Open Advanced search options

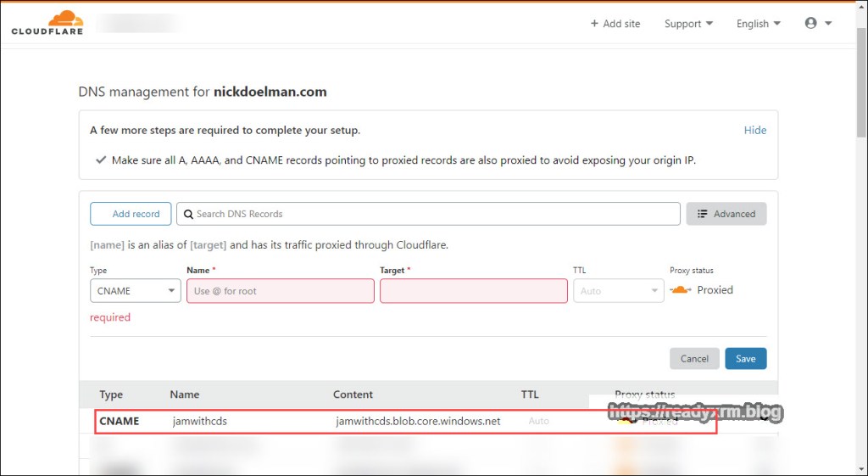[x=726, y=214]
